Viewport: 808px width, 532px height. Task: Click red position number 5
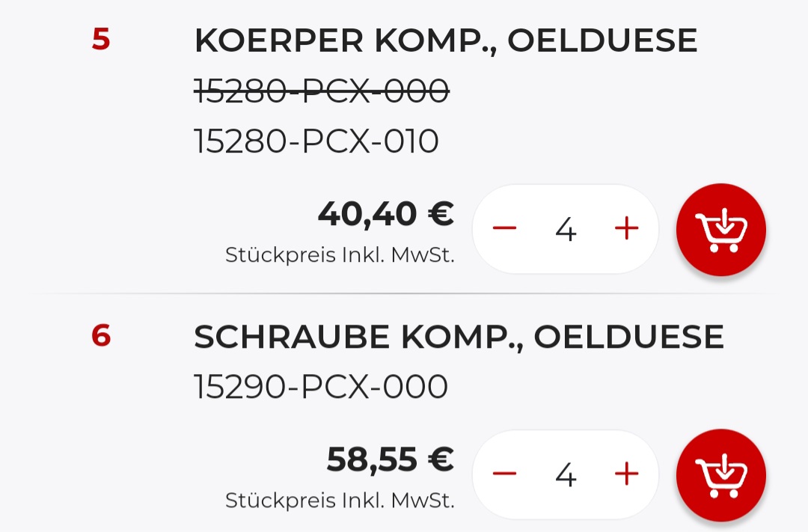click(x=101, y=40)
